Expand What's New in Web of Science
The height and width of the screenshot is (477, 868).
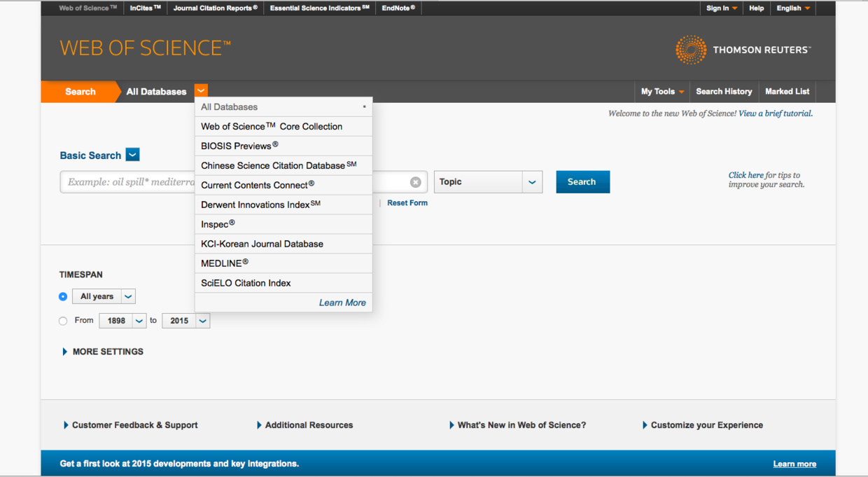point(517,425)
